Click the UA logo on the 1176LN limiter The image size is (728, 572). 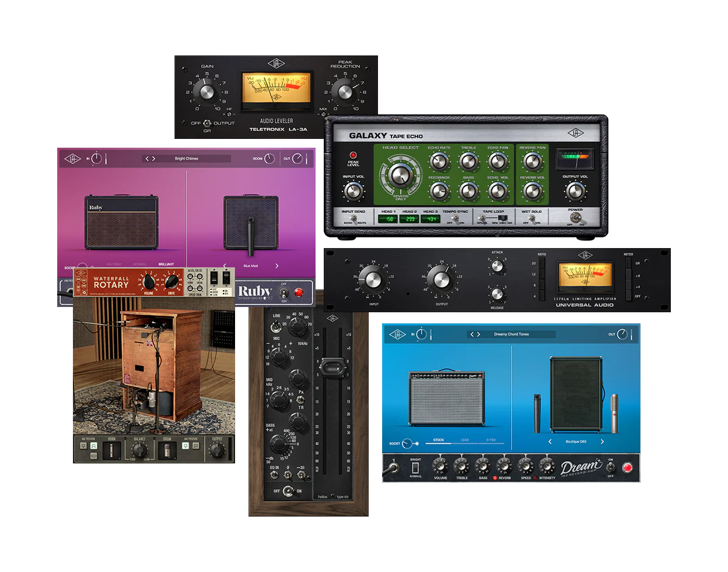coord(585,255)
